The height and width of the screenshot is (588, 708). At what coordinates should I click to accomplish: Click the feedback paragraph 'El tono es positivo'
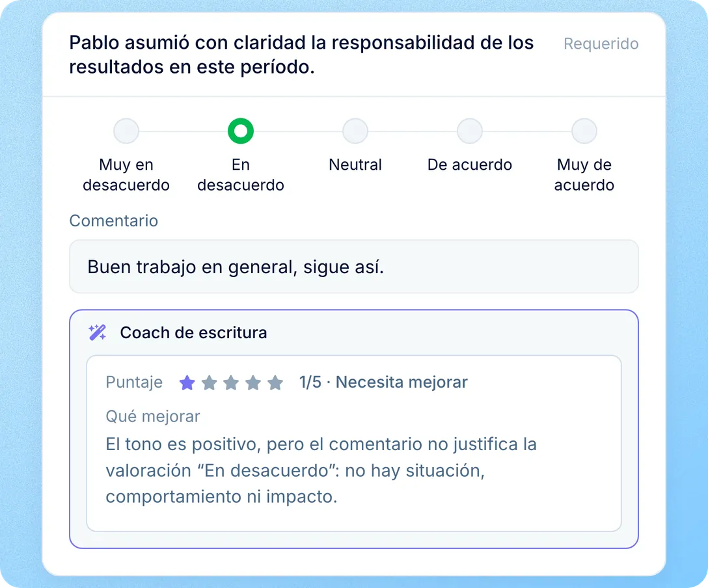coord(321,470)
